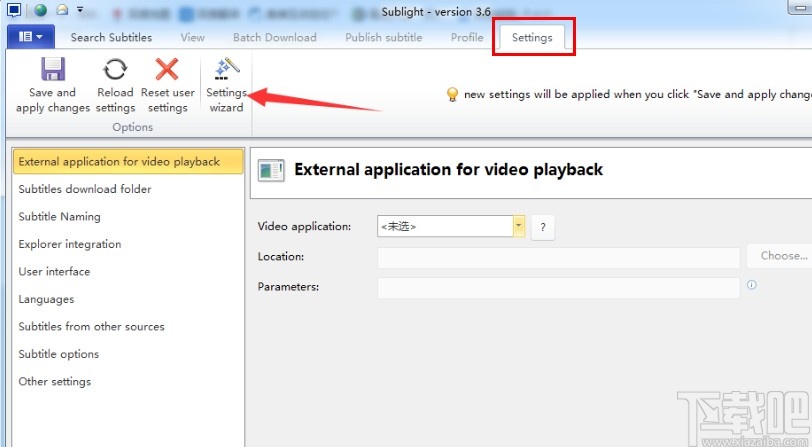
Task: Open the Languages settings section
Action: pos(46,299)
